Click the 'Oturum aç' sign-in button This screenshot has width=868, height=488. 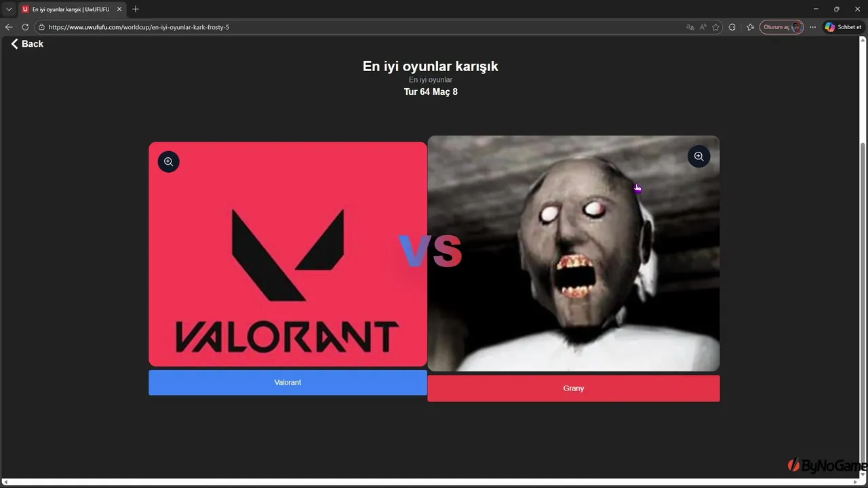point(782,27)
